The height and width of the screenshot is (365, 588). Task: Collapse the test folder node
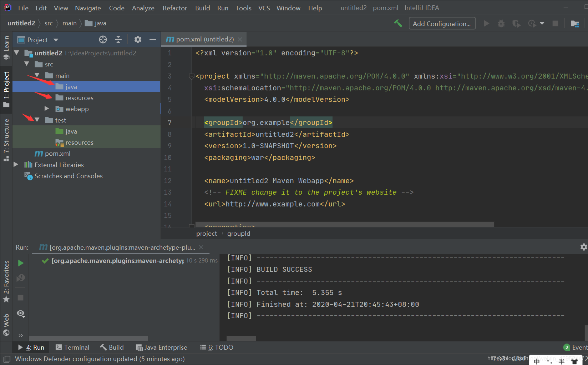(37, 120)
